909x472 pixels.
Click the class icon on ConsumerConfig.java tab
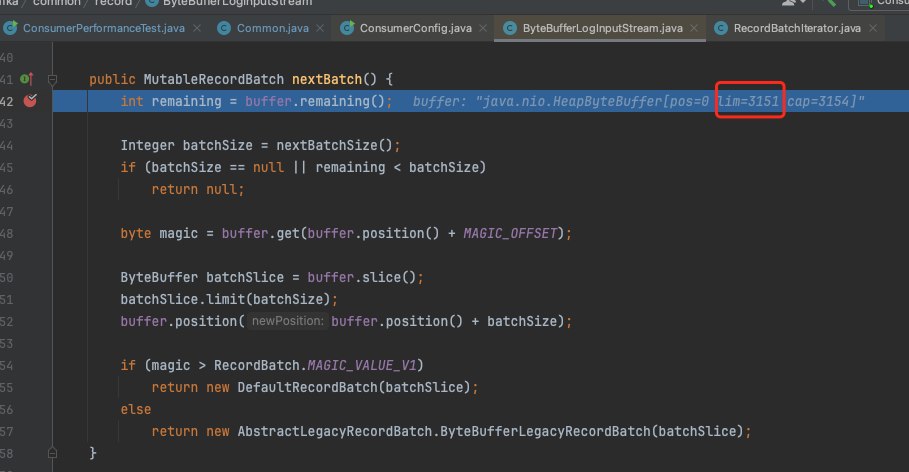pos(347,28)
